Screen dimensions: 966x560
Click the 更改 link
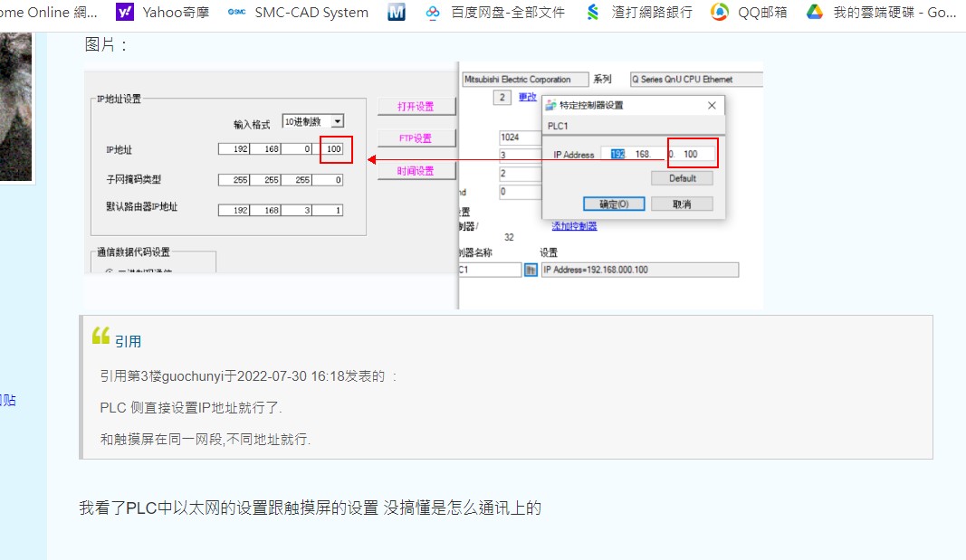tap(527, 97)
